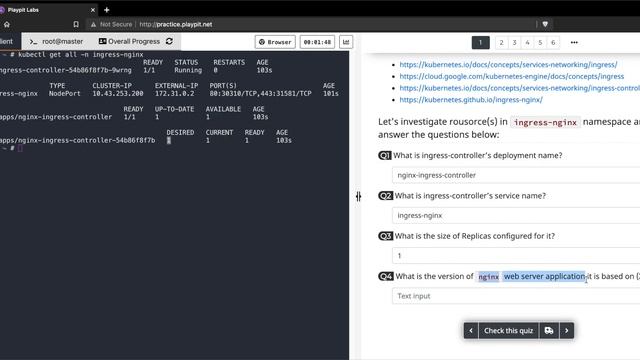Click the previous arrow beside Check this quiz
The image size is (640, 360).
coord(471,331)
